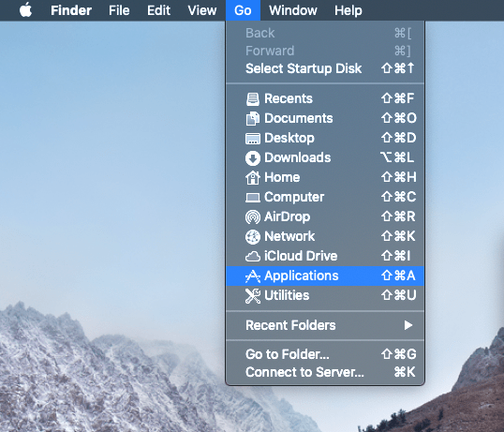Click the ⇧⌘G shortcut beside Go to Folder
This screenshot has height=432, width=504.
point(399,354)
